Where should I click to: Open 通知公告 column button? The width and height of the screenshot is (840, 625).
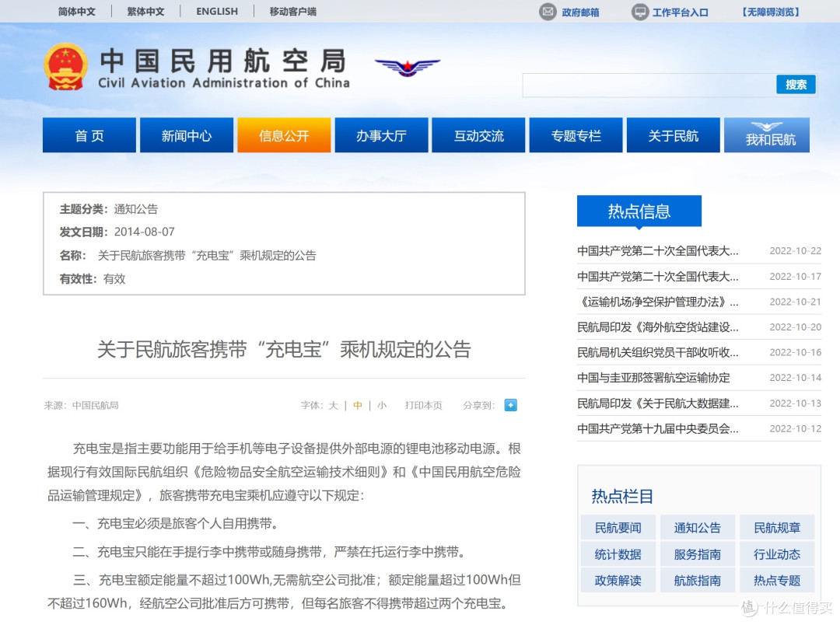pos(697,528)
